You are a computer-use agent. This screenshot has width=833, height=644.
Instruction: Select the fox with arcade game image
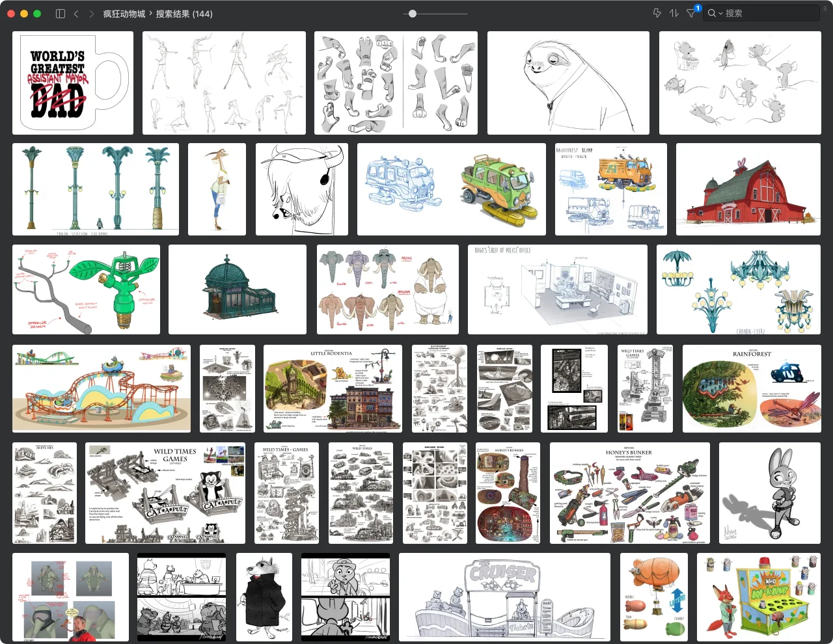click(x=759, y=597)
